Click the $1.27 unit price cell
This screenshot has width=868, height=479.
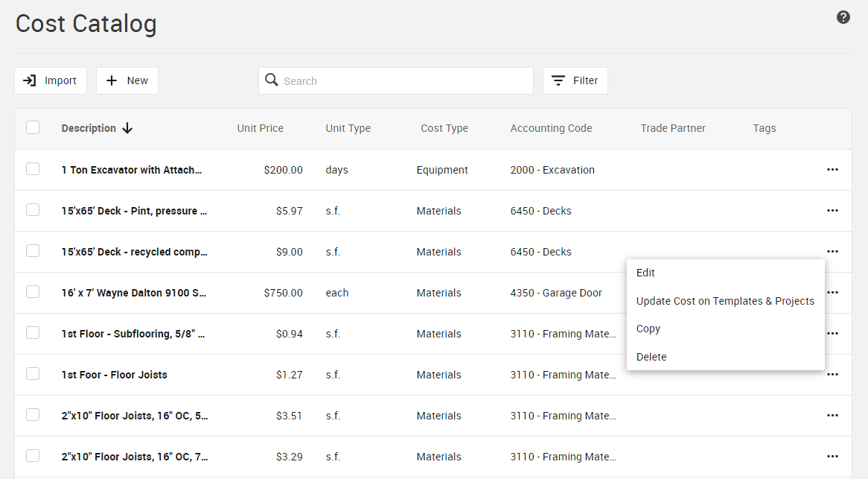pyautogui.click(x=289, y=375)
